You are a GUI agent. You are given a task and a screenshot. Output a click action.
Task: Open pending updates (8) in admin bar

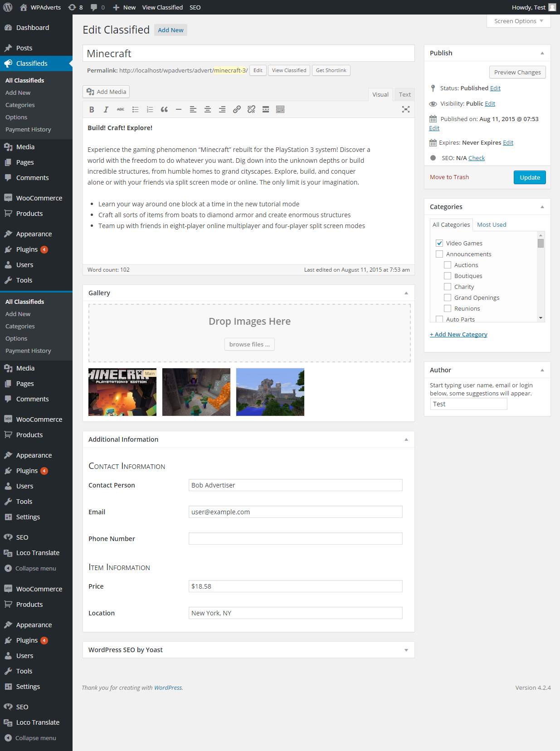(75, 7)
